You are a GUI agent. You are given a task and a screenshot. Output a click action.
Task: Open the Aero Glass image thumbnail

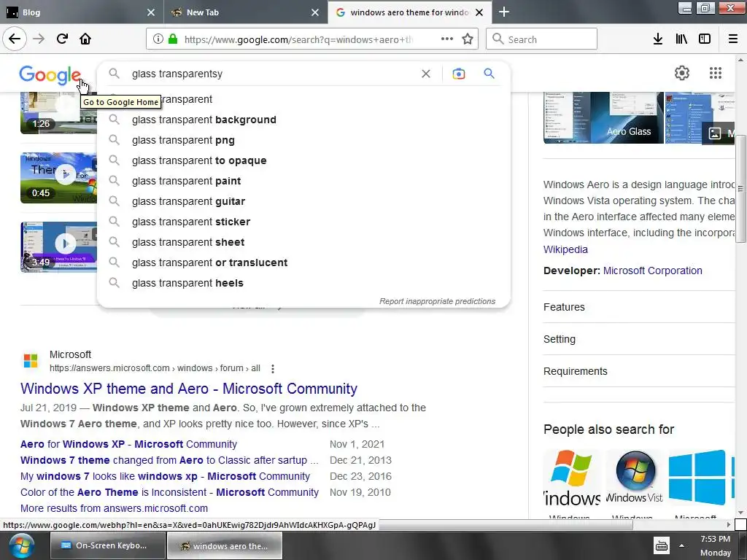click(x=603, y=117)
